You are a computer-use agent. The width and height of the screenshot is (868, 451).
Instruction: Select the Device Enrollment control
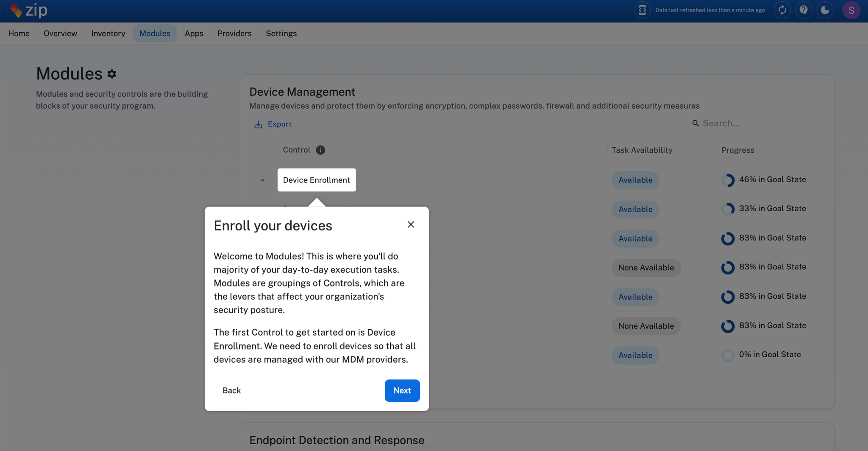[316, 180]
